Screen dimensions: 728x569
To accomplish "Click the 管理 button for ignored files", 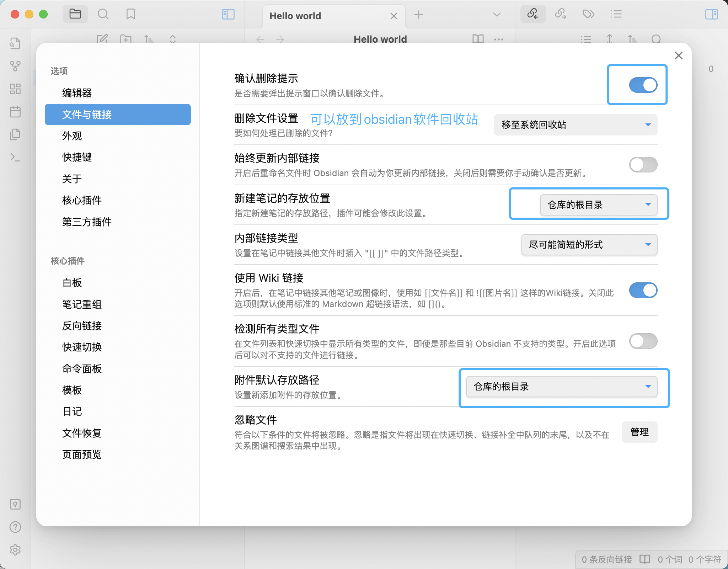I will [x=639, y=432].
